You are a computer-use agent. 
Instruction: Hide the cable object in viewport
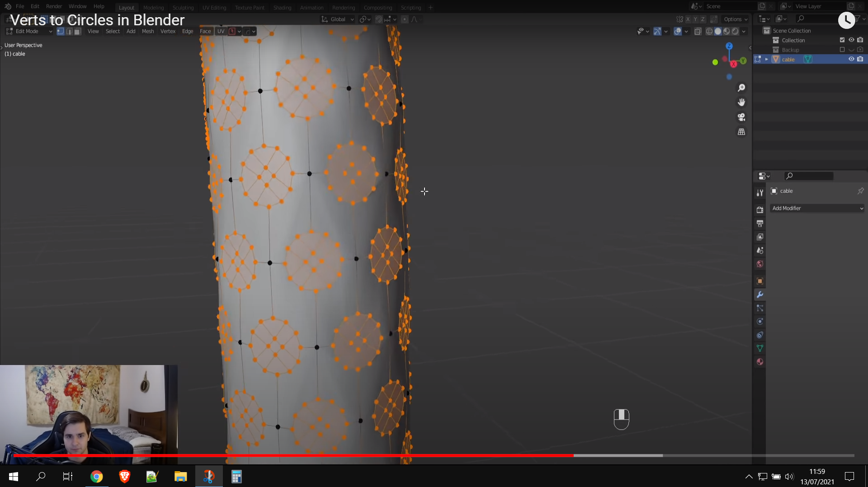[851, 59]
